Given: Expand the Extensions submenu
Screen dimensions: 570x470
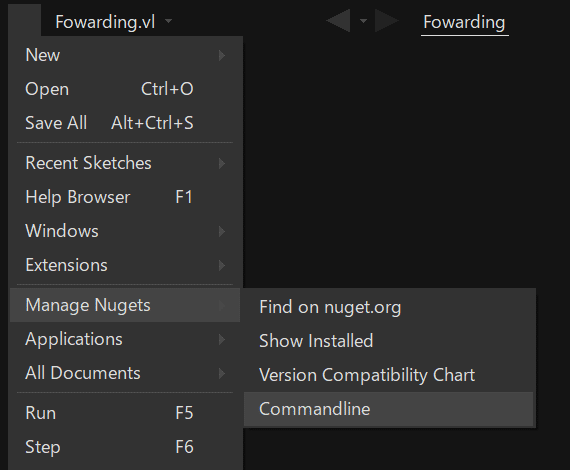Looking at the screenshot, I should (125, 265).
